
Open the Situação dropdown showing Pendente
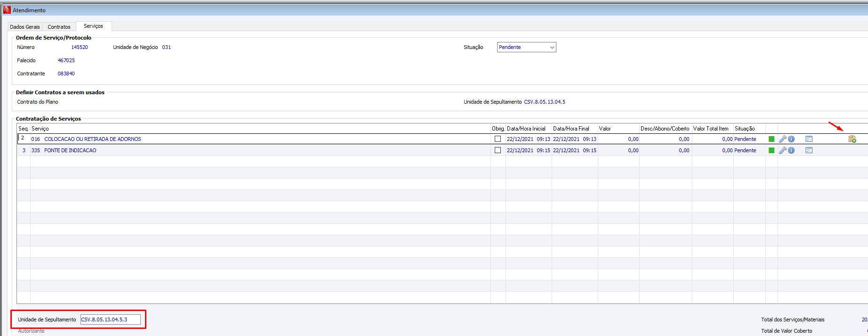click(526, 47)
